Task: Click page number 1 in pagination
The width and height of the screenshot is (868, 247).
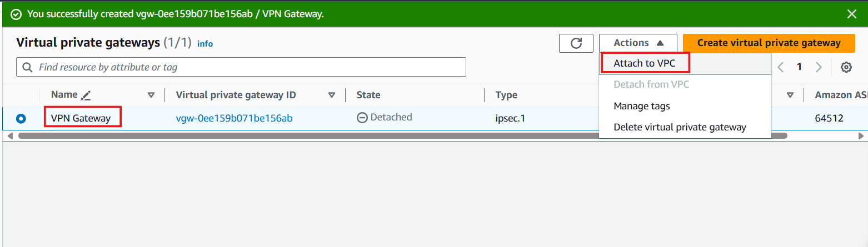Action: click(x=799, y=67)
